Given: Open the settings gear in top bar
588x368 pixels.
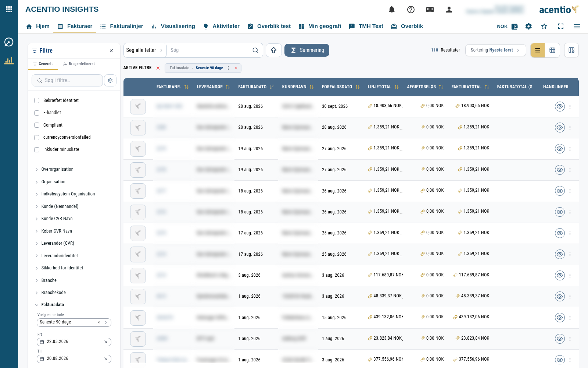Looking at the screenshot, I should tap(528, 26).
